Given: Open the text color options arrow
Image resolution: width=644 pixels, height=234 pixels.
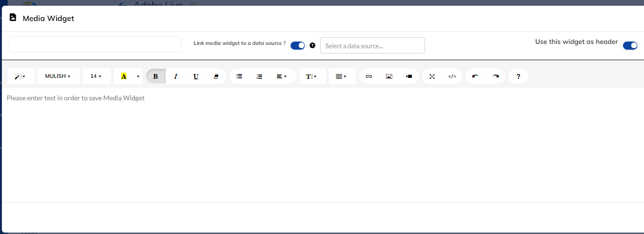Looking at the screenshot, I should point(138,76).
